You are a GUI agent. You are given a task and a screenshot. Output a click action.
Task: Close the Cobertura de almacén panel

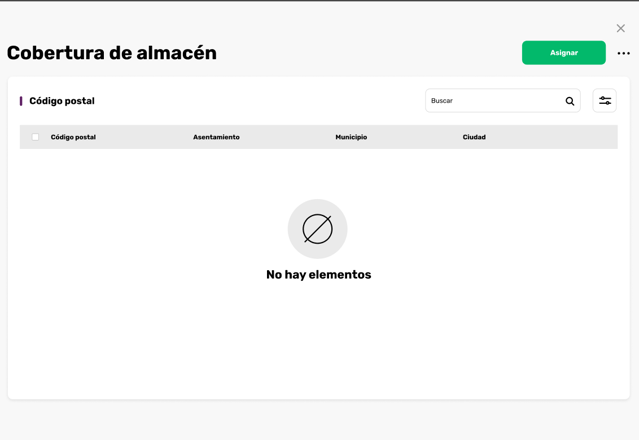pos(621,28)
